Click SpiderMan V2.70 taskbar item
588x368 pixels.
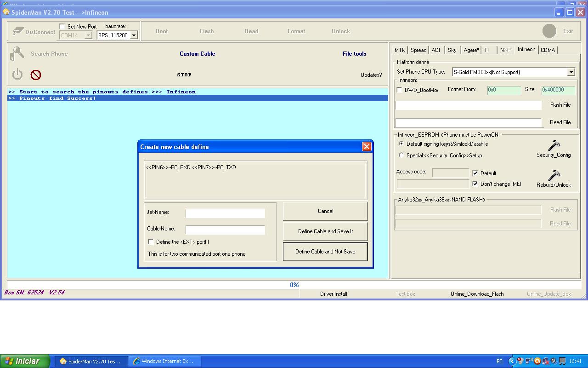click(x=91, y=361)
